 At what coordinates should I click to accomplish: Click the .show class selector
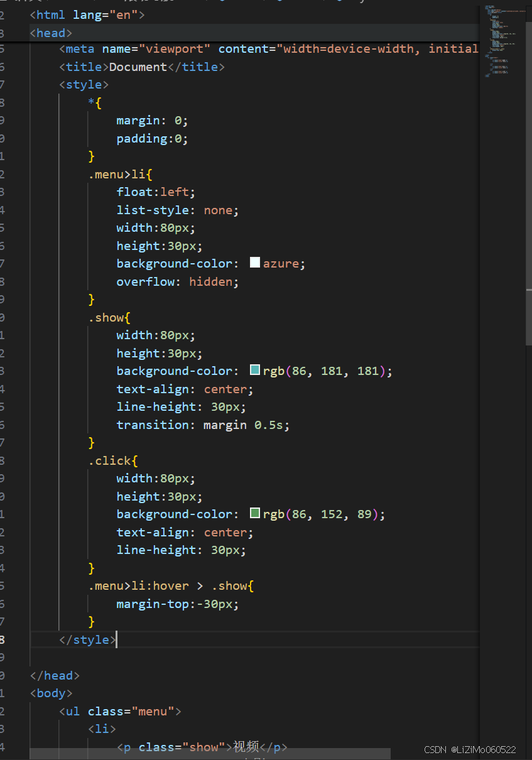(107, 317)
